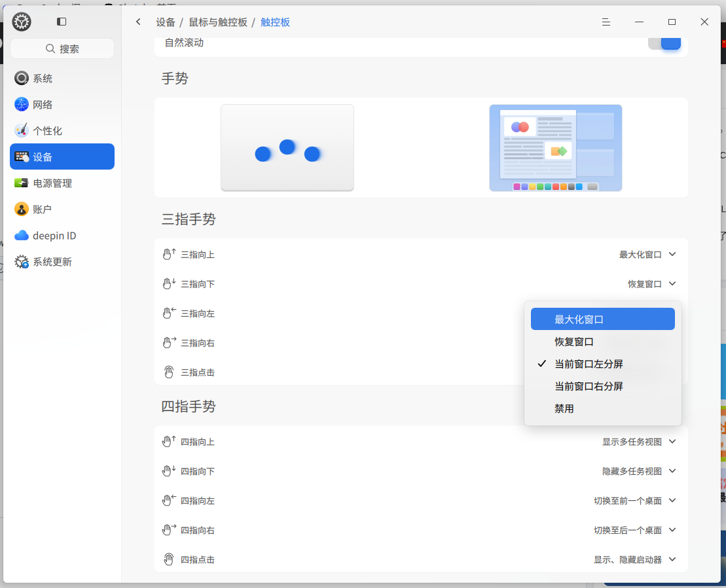The width and height of the screenshot is (726, 588).
Task: Click the three-finger touchpad gesture preview
Action: (287, 148)
